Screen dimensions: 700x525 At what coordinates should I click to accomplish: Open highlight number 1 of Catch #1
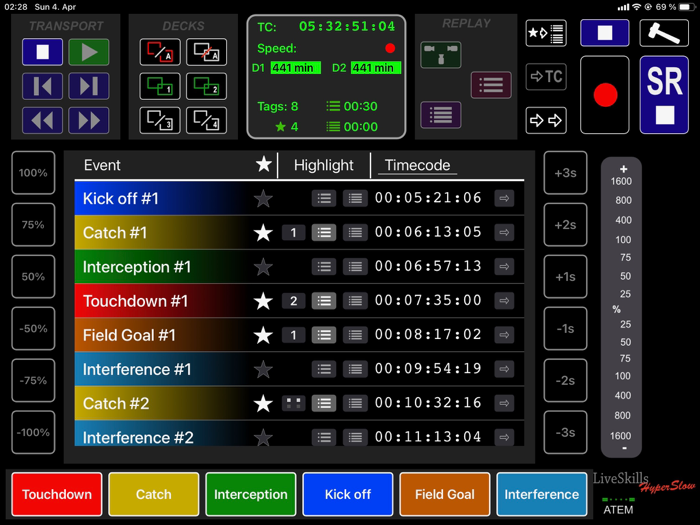293,233
